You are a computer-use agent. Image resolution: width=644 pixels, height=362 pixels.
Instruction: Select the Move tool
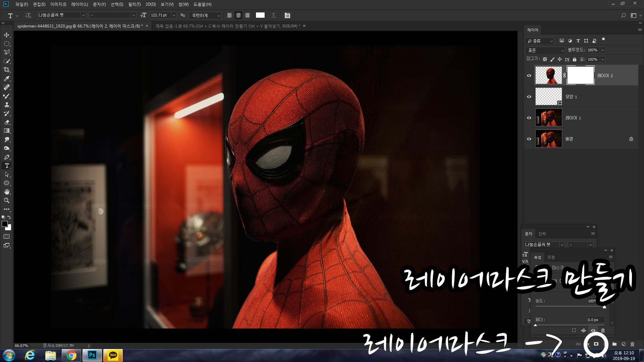tap(7, 35)
